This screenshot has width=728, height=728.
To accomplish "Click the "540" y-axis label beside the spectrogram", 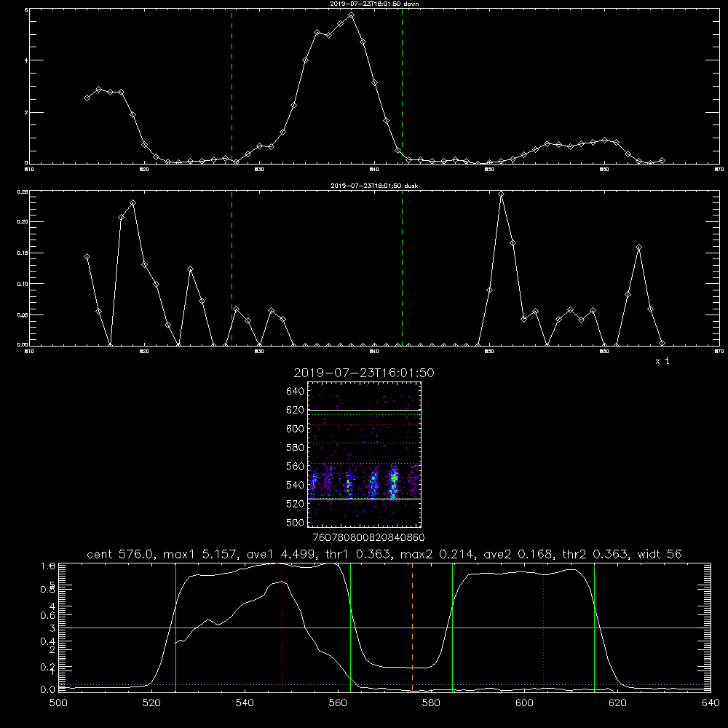I will (295, 485).
